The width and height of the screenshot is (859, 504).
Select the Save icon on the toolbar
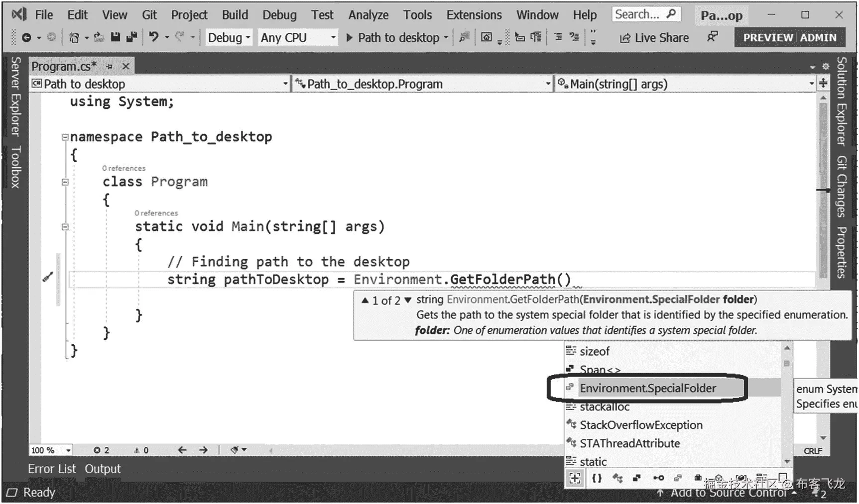(116, 37)
